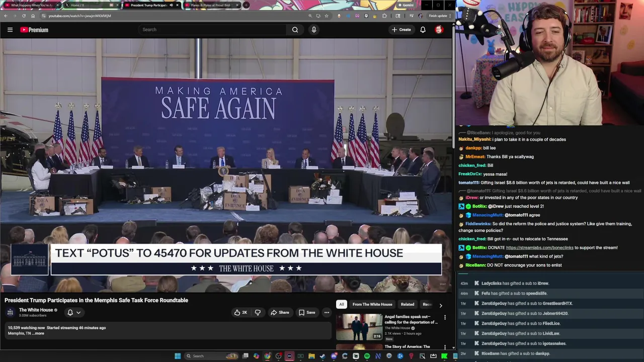Open the Angel families video thumbnail
Viewport: 644px width, 362px height.
(359, 327)
